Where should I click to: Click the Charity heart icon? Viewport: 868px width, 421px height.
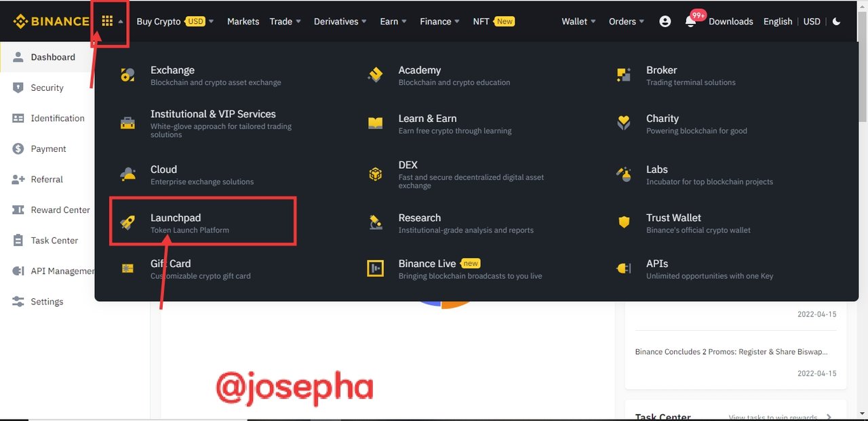coord(623,123)
